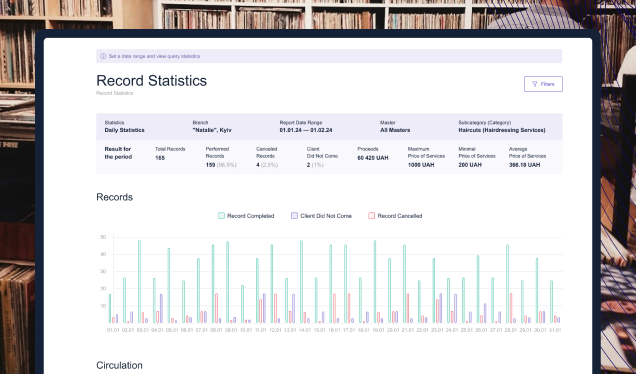Click the branch value '"Natalie", Kyiv'
This screenshot has width=636, height=374.
212,130
